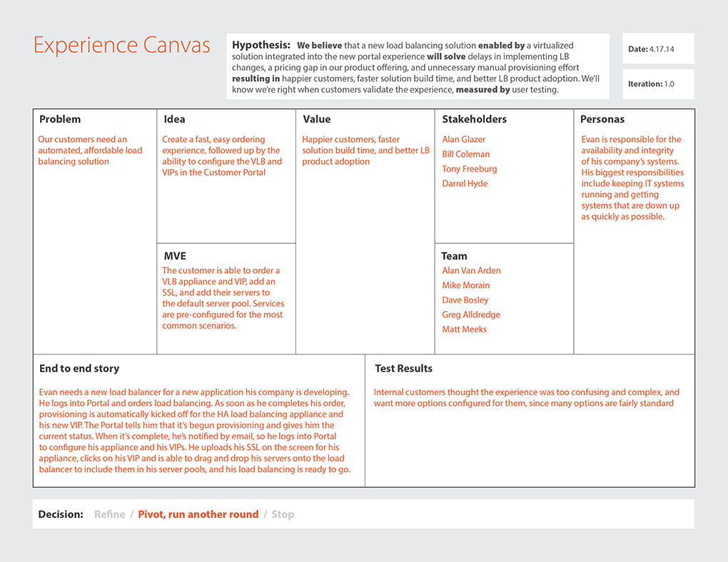
Task: Click the Date field showing 4.17.14
Action: click(x=657, y=49)
